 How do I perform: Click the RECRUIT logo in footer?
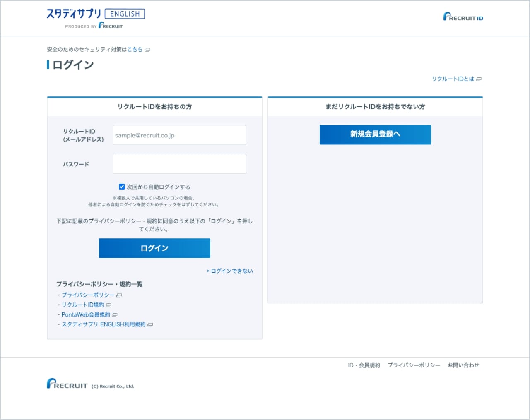[x=67, y=384]
